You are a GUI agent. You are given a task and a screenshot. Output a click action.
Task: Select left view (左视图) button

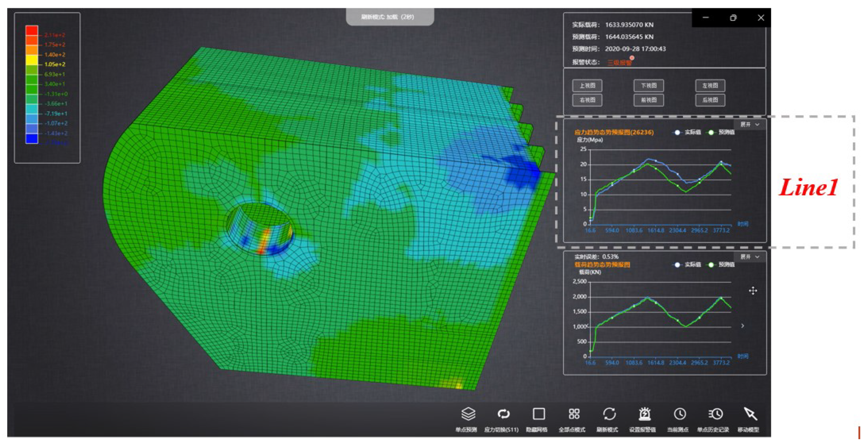[x=710, y=86]
